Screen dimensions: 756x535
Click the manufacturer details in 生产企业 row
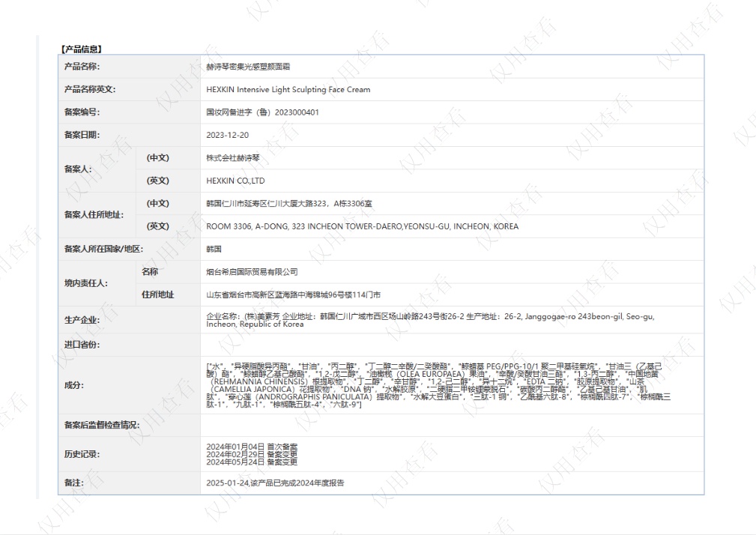(429, 320)
